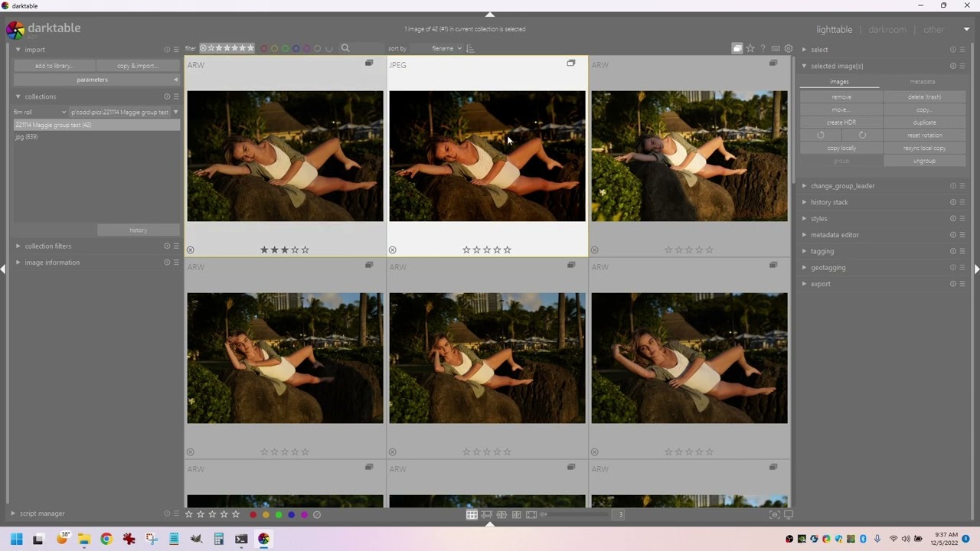
Task: Set display profile monitor icon
Action: pyautogui.click(x=789, y=514)
